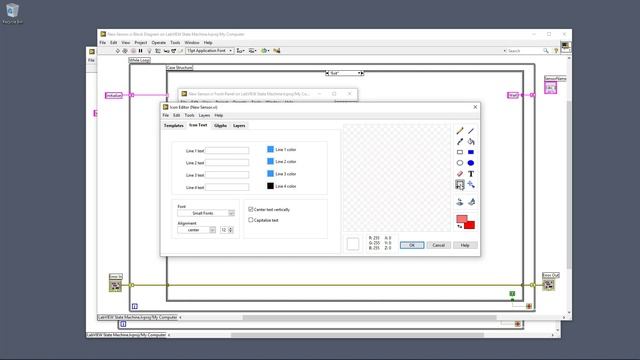Image resolution: width=640 pixels, height=360 pixels.
Task: Open Align Objects dropdown in toolbar
Action: 240,51
